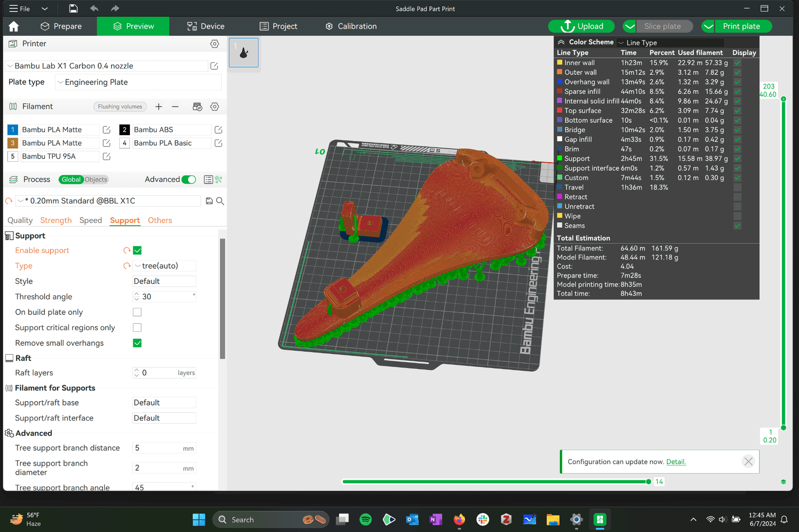
Task: Search process settings with magnifier icon
Action: click(x=220, y=201)
